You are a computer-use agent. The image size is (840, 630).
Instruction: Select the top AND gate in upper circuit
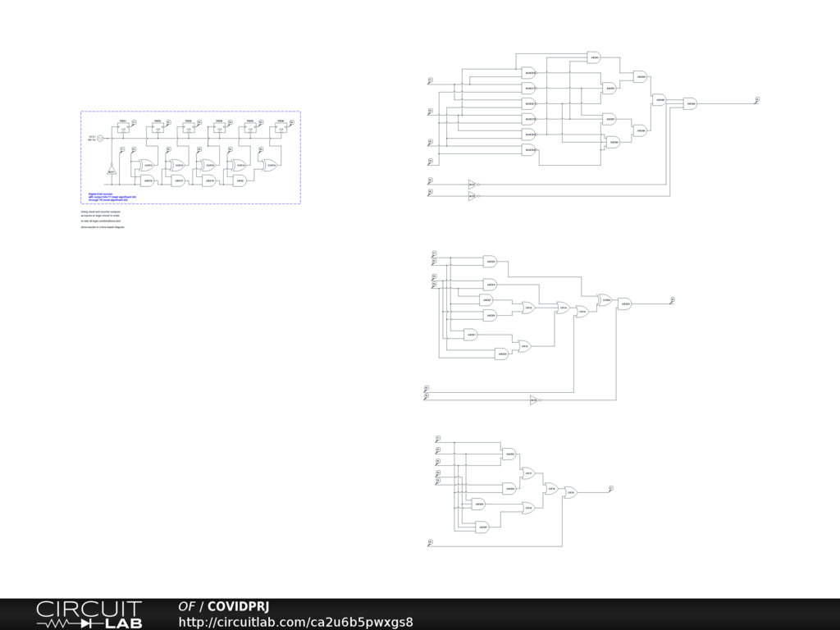594,57
